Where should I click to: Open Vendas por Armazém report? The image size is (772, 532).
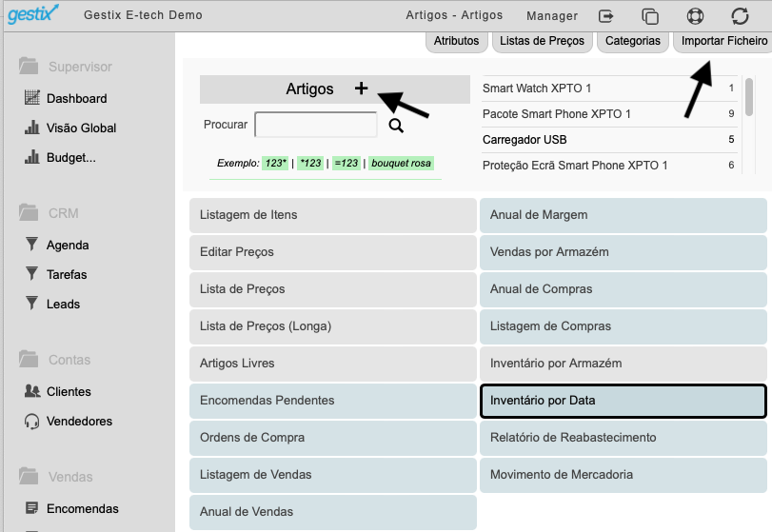pyautogui.click(x=624, y=252)
